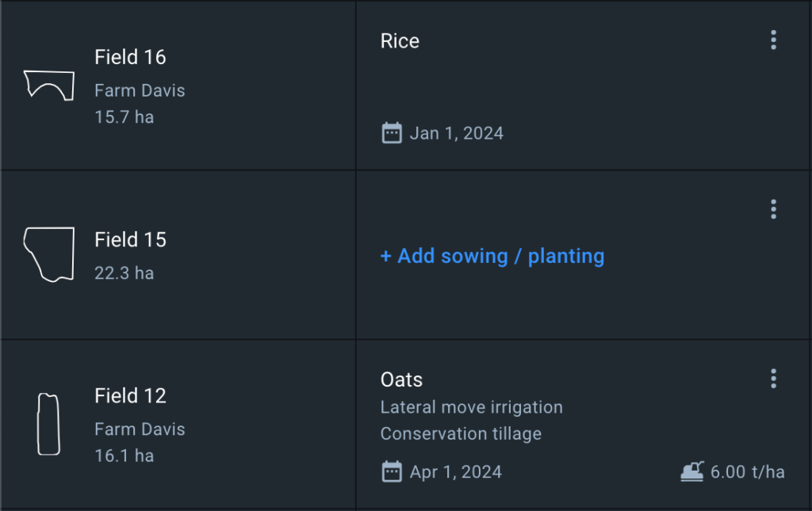The height and width of the screenshot is (511, 812).
Task: Click the Field 15 shape outline icon
Action: [49, 254]
